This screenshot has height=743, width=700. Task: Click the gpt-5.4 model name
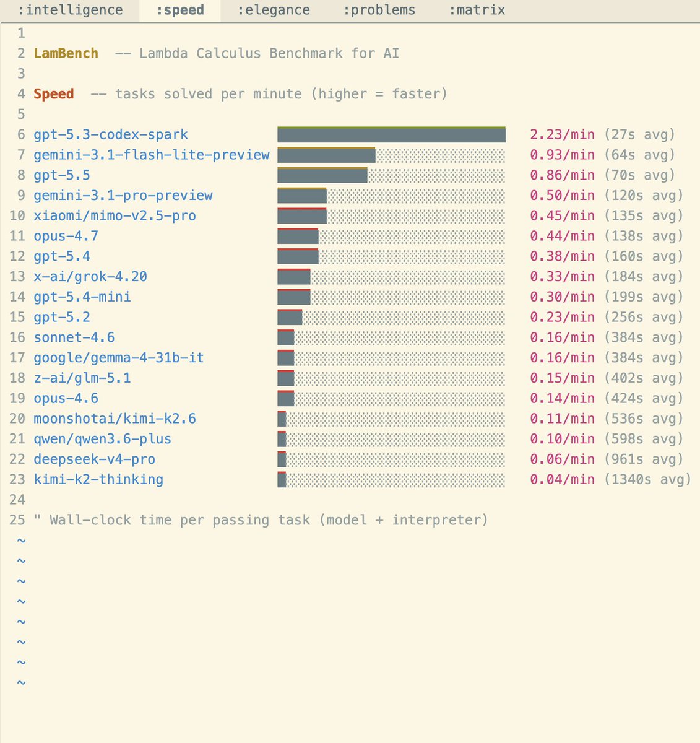coord(62,256)
